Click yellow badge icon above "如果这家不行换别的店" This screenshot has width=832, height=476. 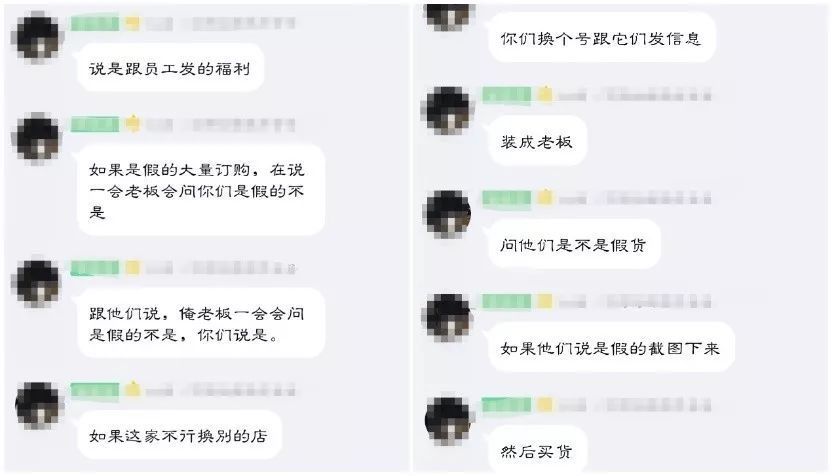(133, 390)
